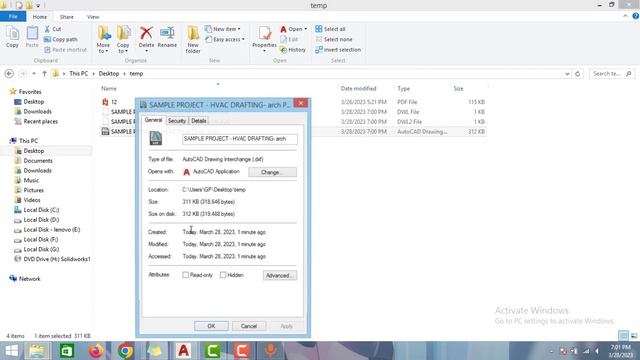The height and width of the screenshot is (360, 640).
Task: Open Help with the question mark icon
Action: (636, 16)
